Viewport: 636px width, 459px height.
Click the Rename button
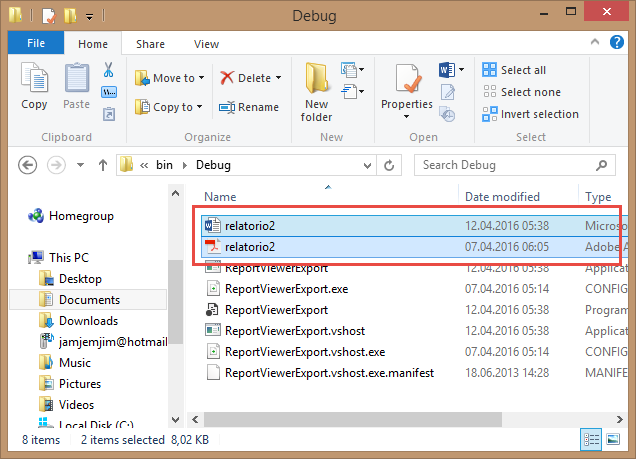coord(249,107)
